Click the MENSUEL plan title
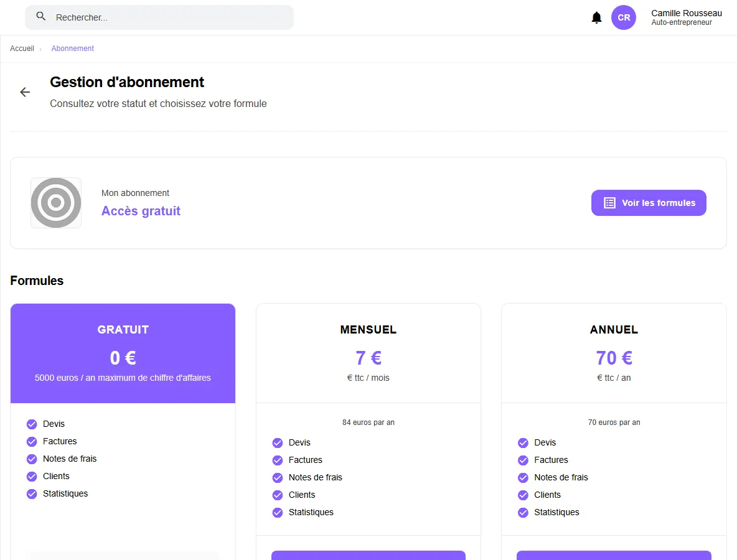The width and height of the screenshot is (737, 560). (368, 330)
